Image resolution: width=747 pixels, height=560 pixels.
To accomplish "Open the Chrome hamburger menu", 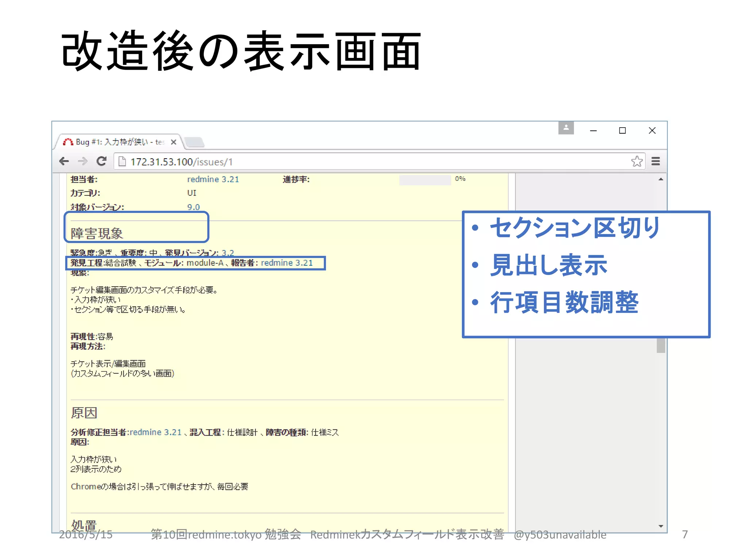I will point(656,161).
